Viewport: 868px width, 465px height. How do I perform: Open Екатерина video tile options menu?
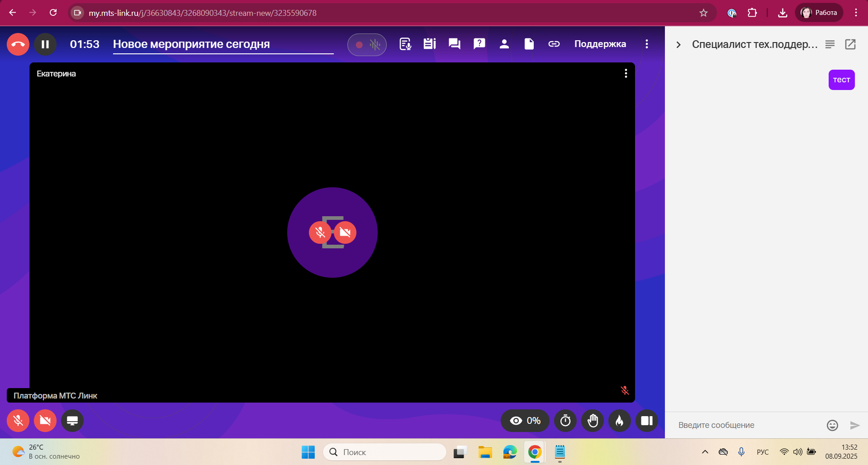(x=626, y=73)
